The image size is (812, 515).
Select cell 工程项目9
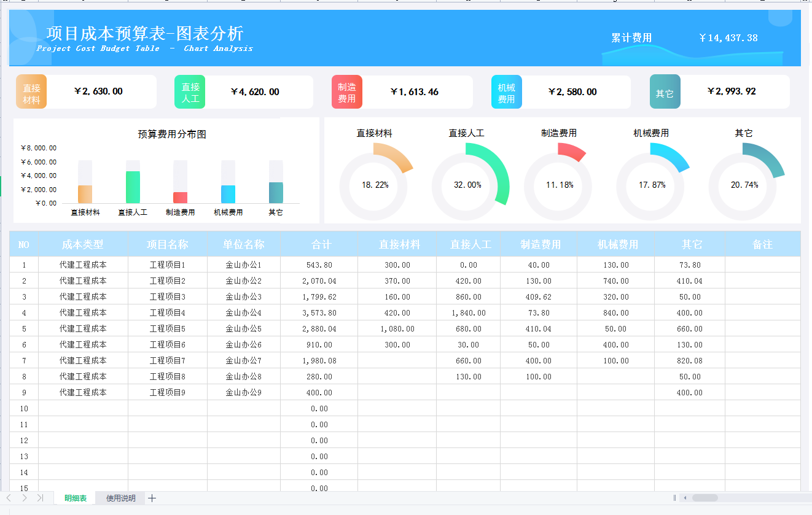pyautogui.click(x=168, y=393)
